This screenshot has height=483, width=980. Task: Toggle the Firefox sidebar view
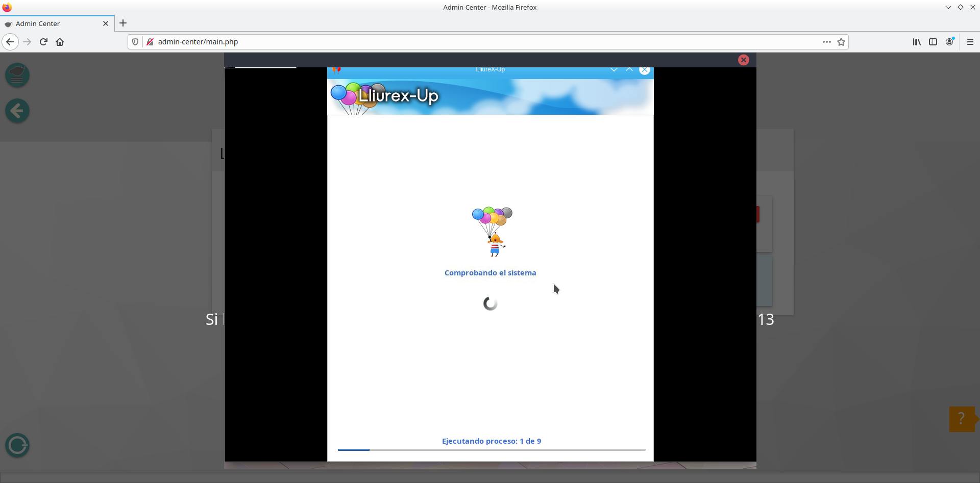coord(933,42)
